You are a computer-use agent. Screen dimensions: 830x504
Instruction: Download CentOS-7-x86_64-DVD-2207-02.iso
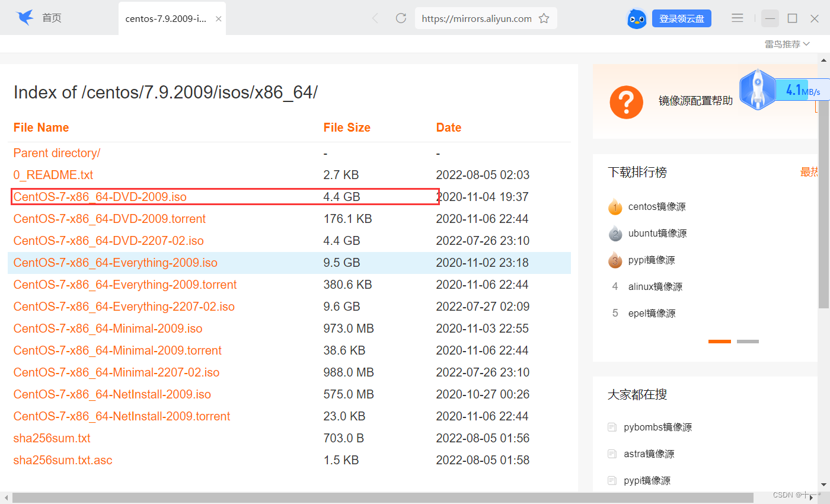pos(108,241)
